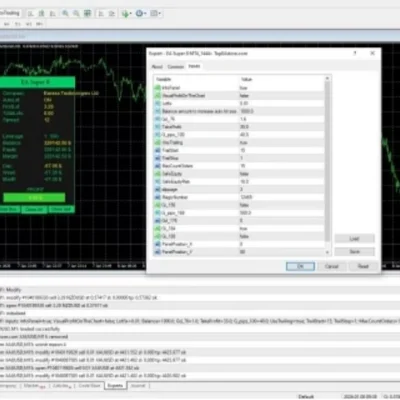The image size is (400, 400).
Task: Click the Reset button in Expert dialog
Action: click(x=363, y=266)
